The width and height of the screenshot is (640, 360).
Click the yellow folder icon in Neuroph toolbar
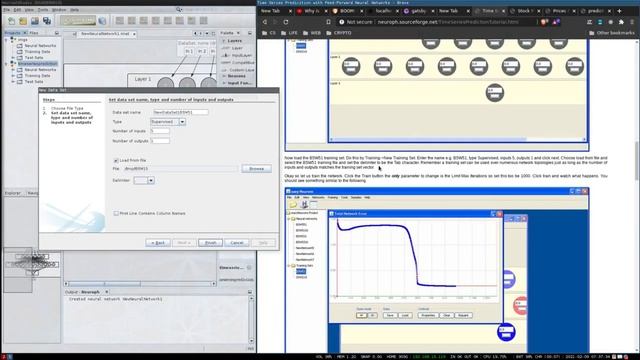[23, 21]
